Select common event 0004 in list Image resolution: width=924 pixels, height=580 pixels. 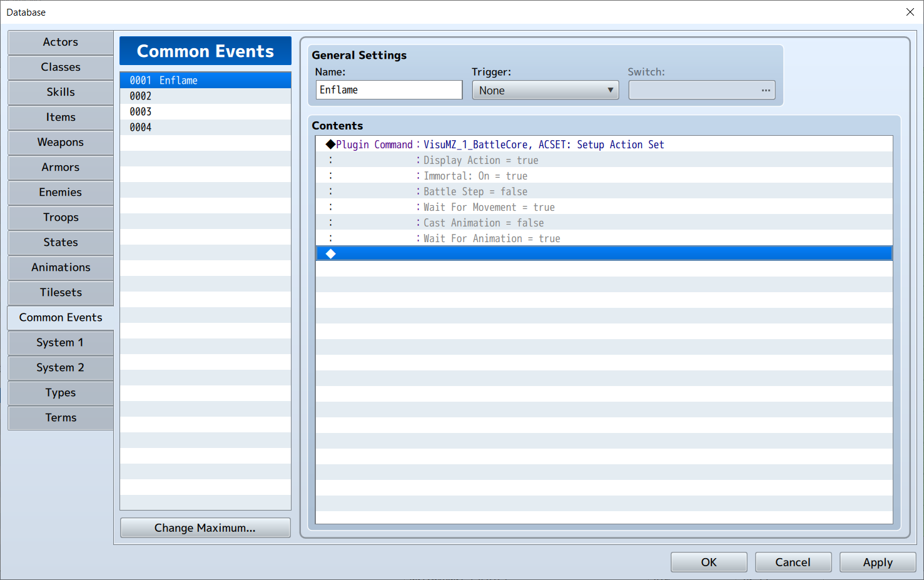click(205, 128)
